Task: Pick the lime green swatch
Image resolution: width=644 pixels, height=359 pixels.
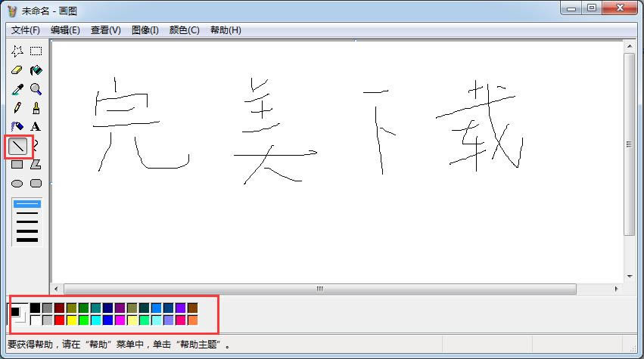Action: (84, 320)
